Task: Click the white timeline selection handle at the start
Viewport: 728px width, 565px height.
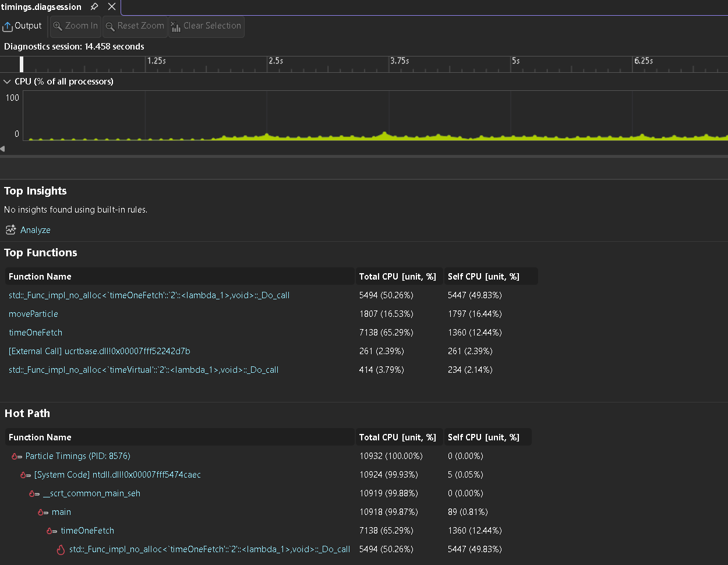Action: tap(22, 64)
